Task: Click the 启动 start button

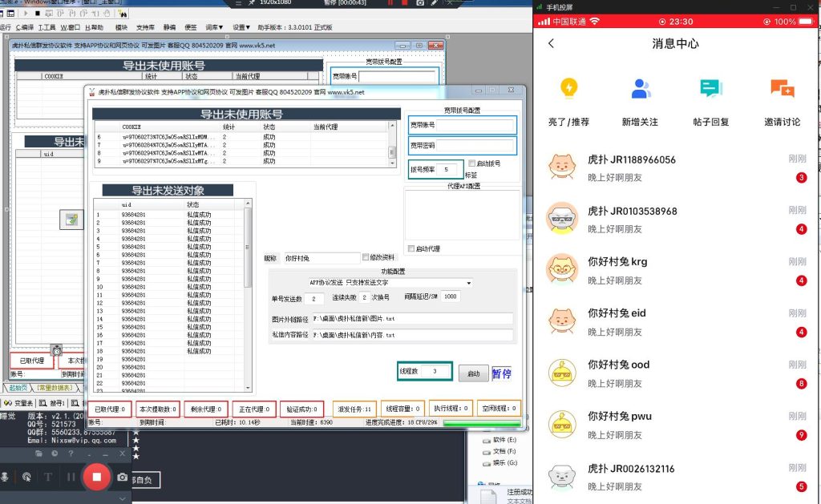Action: click(473, 373)
